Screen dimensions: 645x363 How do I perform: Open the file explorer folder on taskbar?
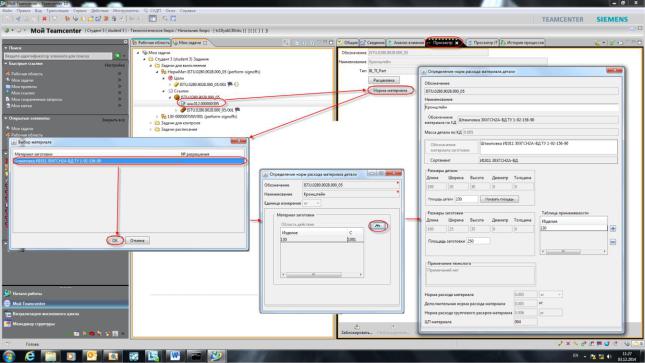(50, 356)
